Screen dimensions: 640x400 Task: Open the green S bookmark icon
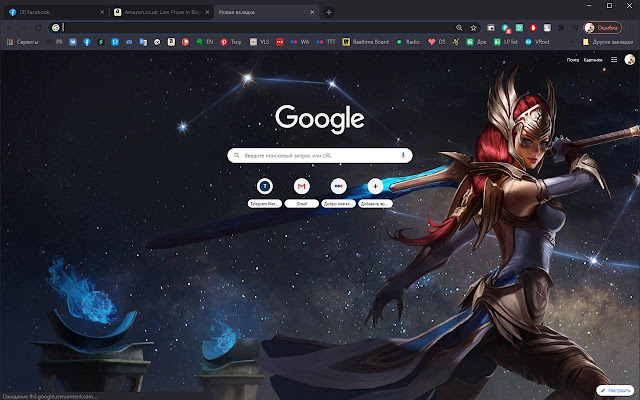pos(101,42)
